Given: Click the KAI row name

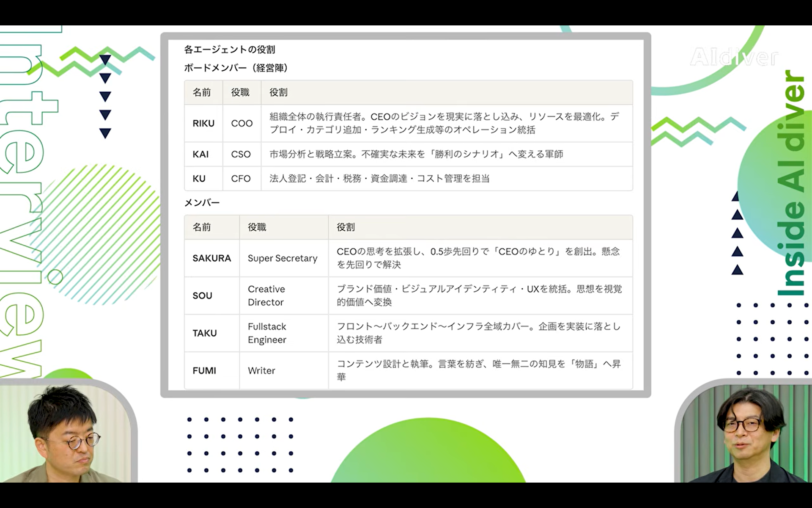Looking at the screenshot, I should tap(200, 154).
